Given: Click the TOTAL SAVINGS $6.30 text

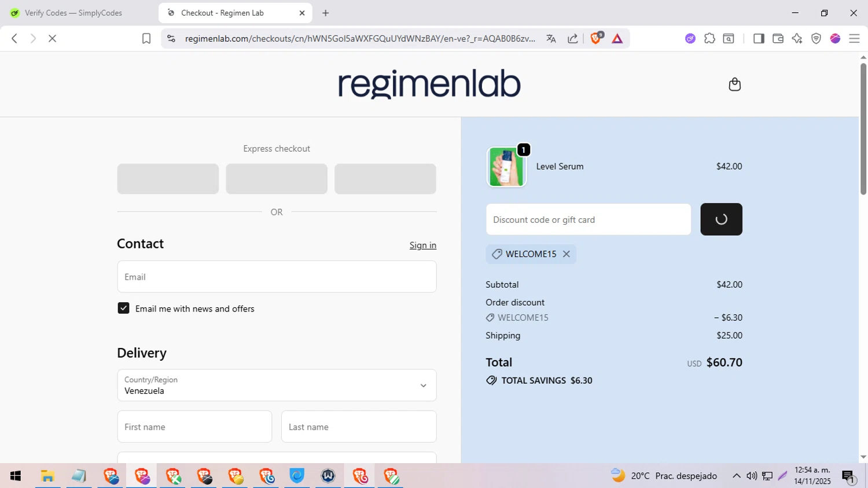Looking at the screenshot, I should [547, 380].
